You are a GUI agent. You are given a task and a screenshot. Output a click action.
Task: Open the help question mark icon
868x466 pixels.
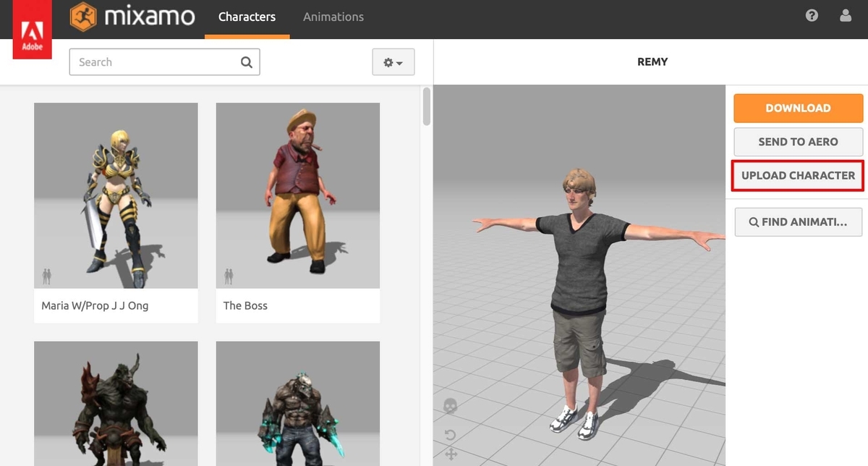812,15
